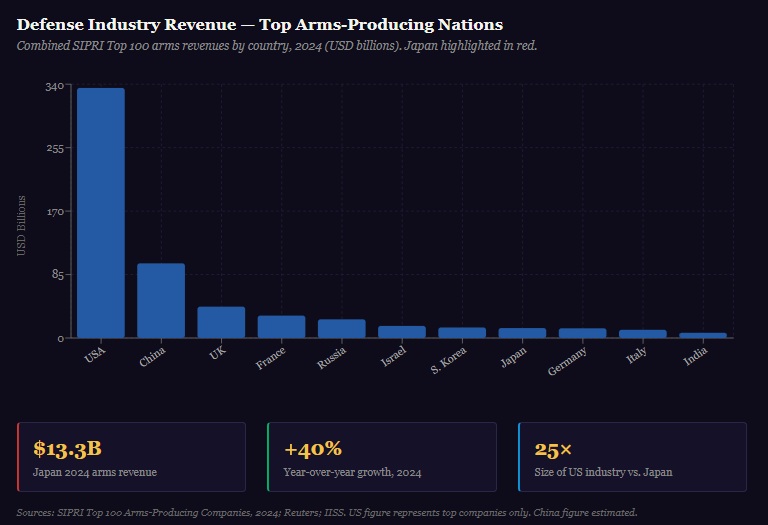Click the Germany x-axis label
This screenshot has height=525, width=768.
coord(568,362)
